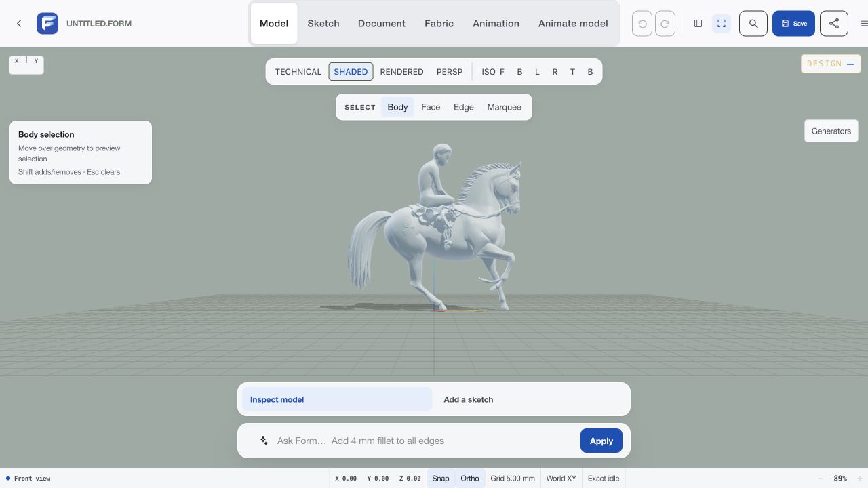This screenshot has width=868, height=488.
Task: Open the hamburger menu at top right
Action: (864, 23)
